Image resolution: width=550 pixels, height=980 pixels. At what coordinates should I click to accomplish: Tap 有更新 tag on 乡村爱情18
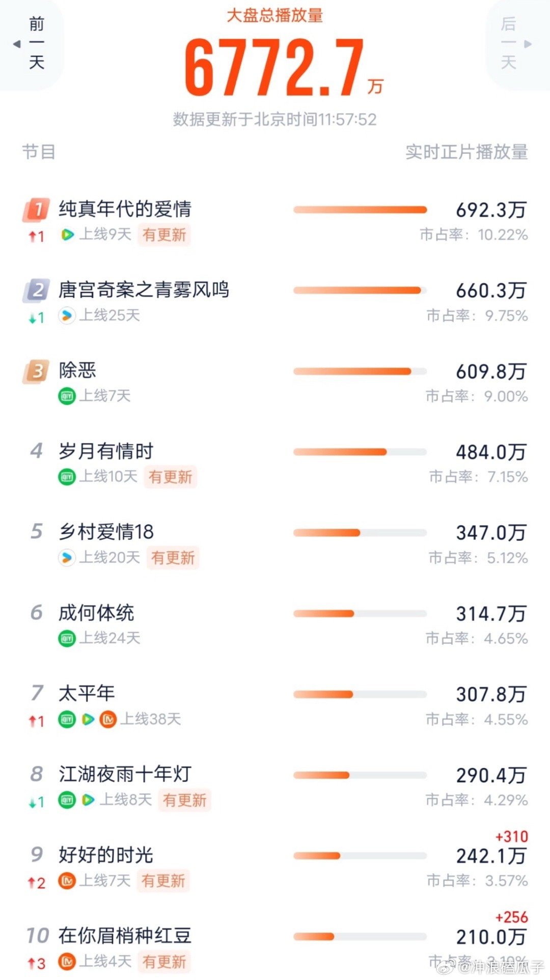tap(173, 558)
